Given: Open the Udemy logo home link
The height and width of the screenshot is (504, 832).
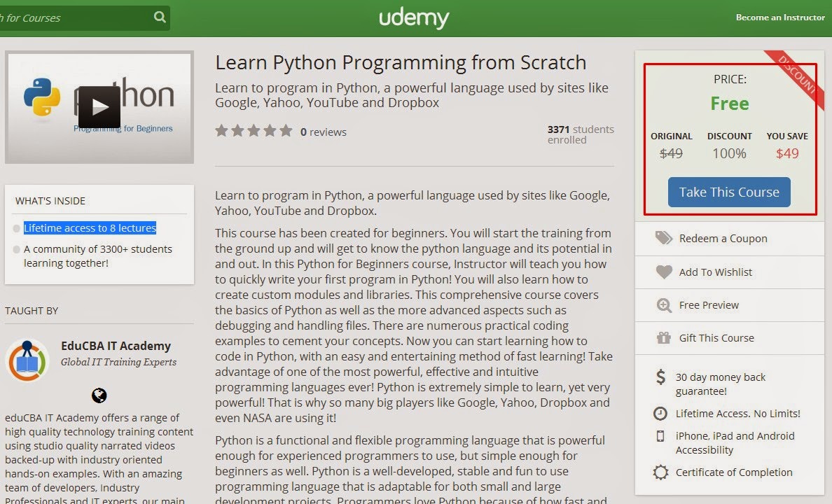Looking at the screenshot, I should pyautogui.click(x=414, y=19).
